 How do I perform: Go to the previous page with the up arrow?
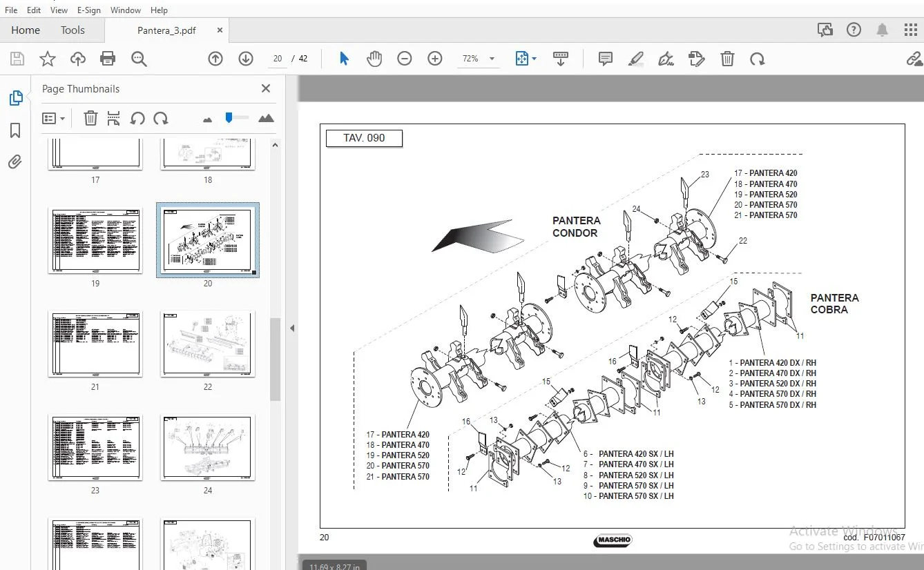[215, 59]
